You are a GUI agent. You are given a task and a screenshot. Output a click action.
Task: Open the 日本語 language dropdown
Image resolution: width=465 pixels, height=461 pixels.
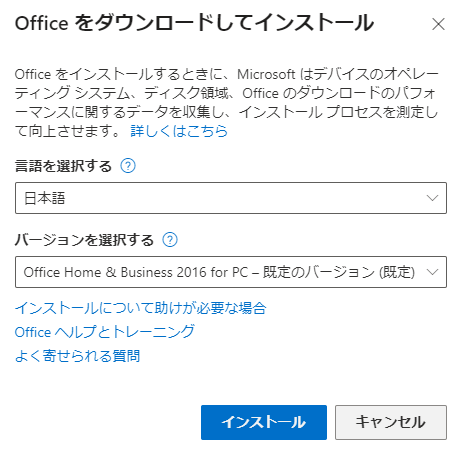click(x=231, y=198)
